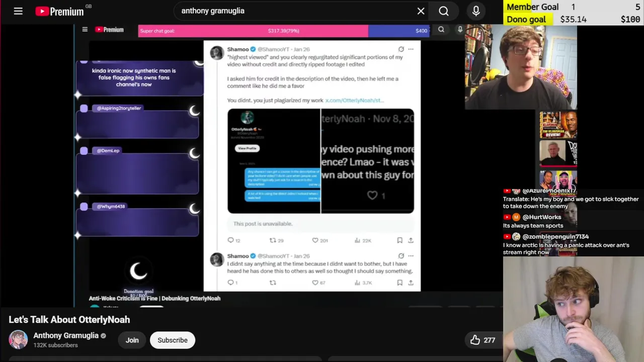Click the video title 'Let's Talk About OtterlyNoah'
This screenshot has width=644, height=362.
tap(69, 319)
